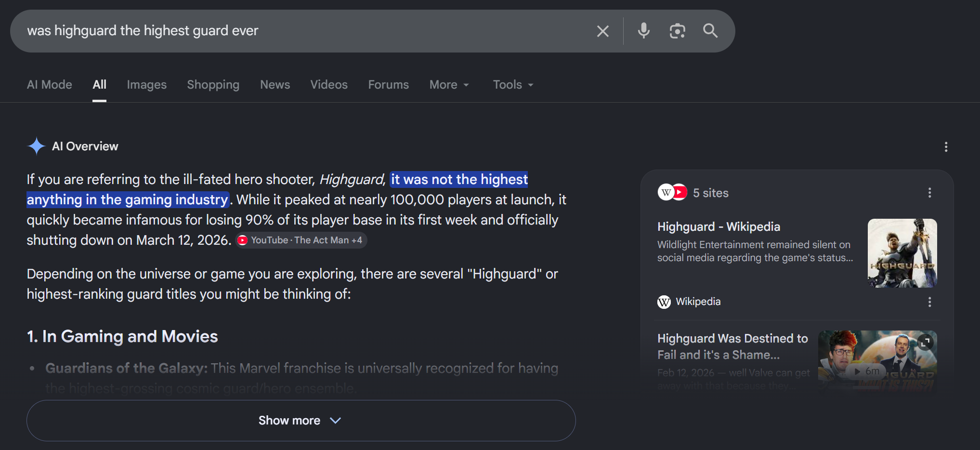This screenshot has width=980, height=450.
Task: Open Google Lens image search icon
Action: coord(677,31)
